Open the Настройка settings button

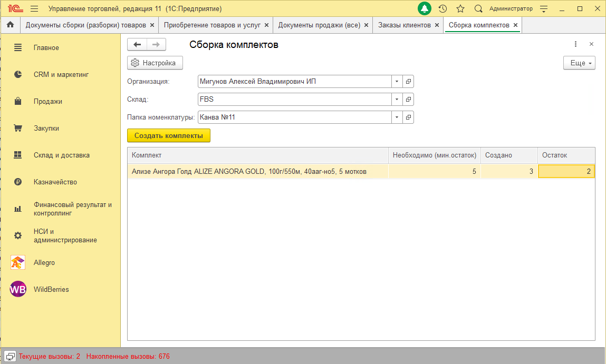point(155,63)
